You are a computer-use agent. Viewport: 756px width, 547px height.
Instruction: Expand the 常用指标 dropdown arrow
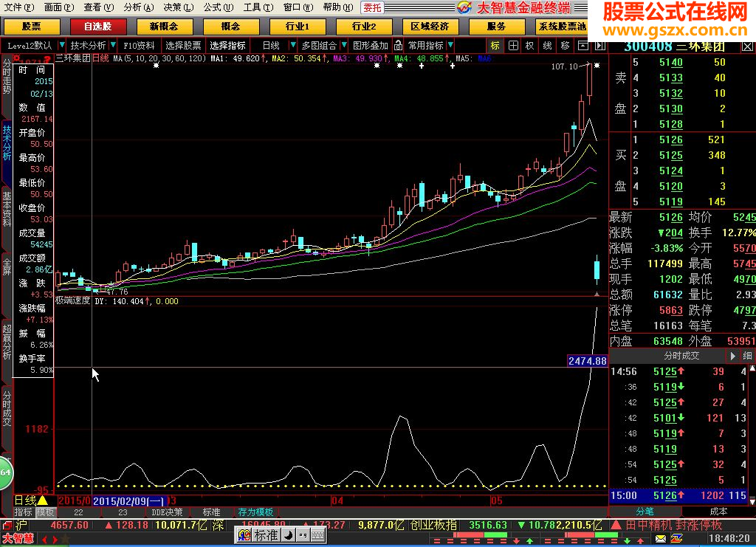[x=450, y=45]
